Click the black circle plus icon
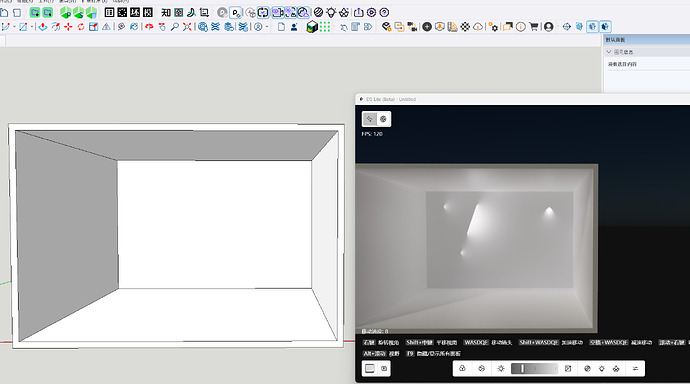 [x=427, y=27]
